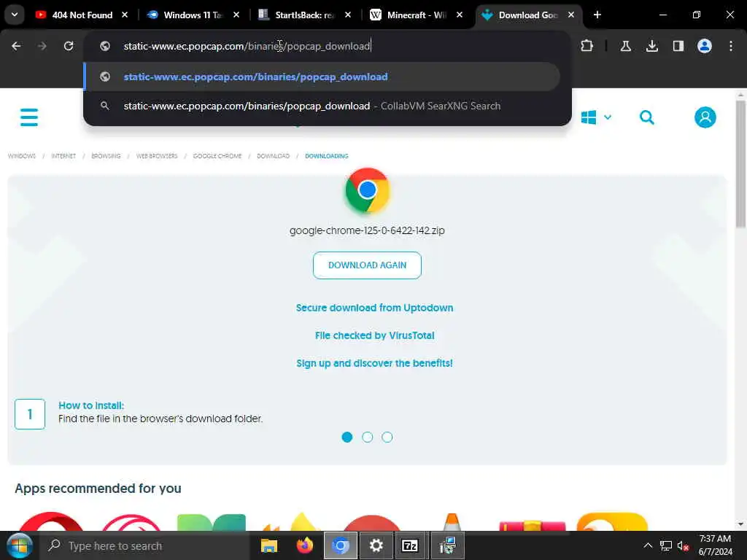Viewport: 747px width, 560px height.
Task: Open the WEB BROWSERS breadcrumb link
Action: point(157,156)
